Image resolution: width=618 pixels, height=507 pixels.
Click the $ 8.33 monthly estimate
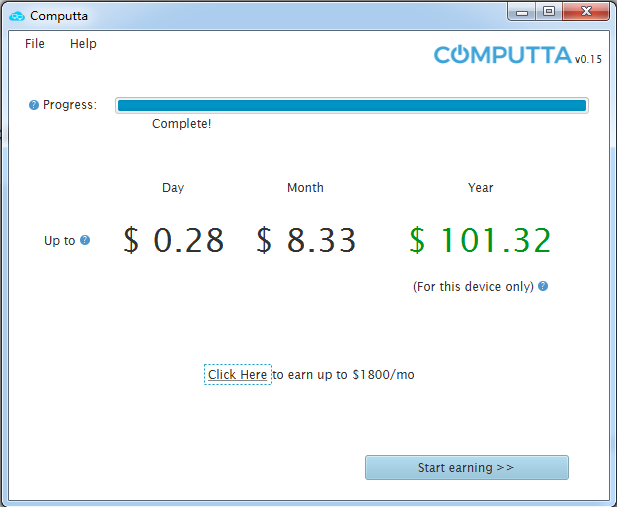tap(306, 240)
